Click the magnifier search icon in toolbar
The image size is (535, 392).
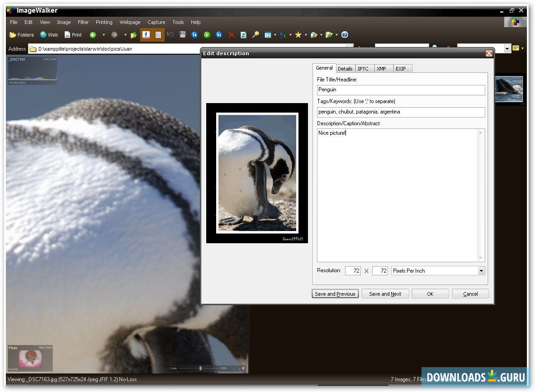[x=256, y=35]
